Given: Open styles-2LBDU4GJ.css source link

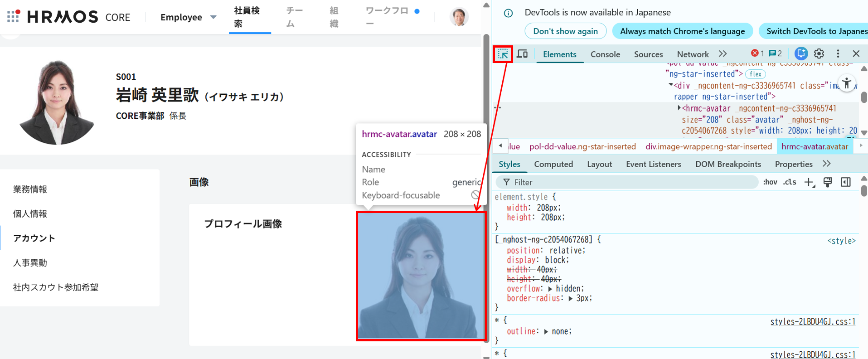Looking at the screenshot, I should click(812, 322).
